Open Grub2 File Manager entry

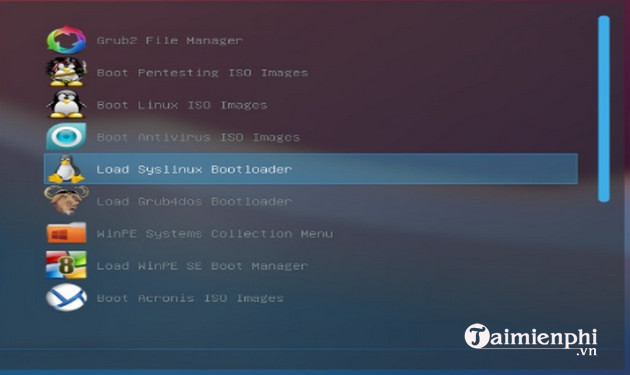pos(170,41)
